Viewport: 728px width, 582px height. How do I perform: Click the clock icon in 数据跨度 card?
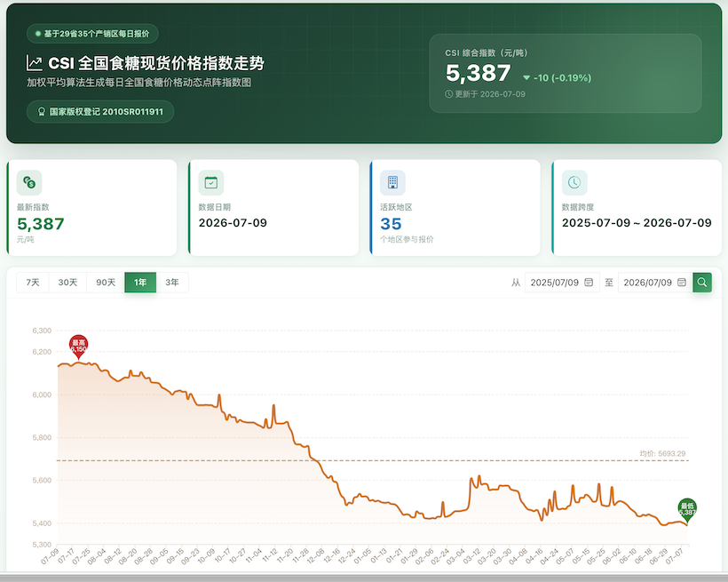[574, 183]
